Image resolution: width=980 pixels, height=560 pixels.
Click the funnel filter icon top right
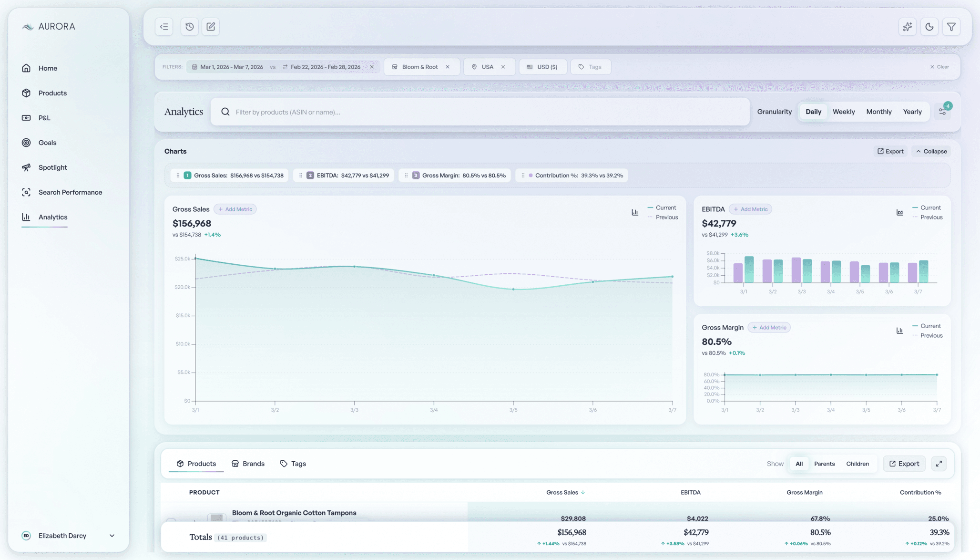tap(951, 27)
